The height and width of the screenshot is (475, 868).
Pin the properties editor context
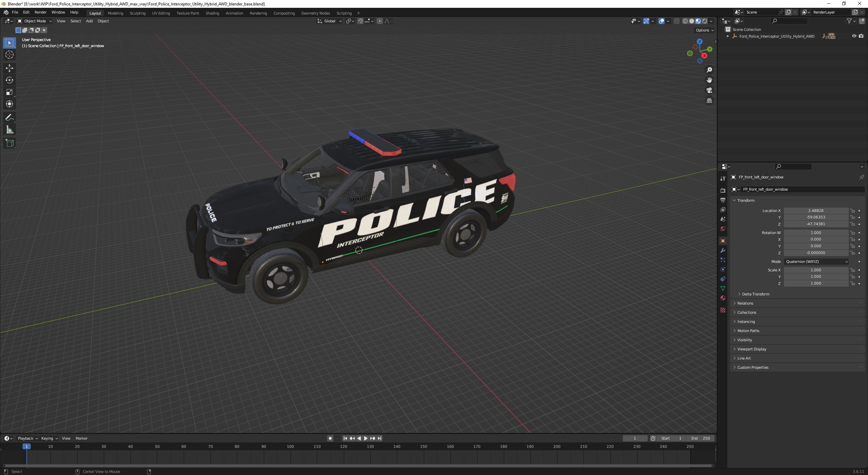862,177
